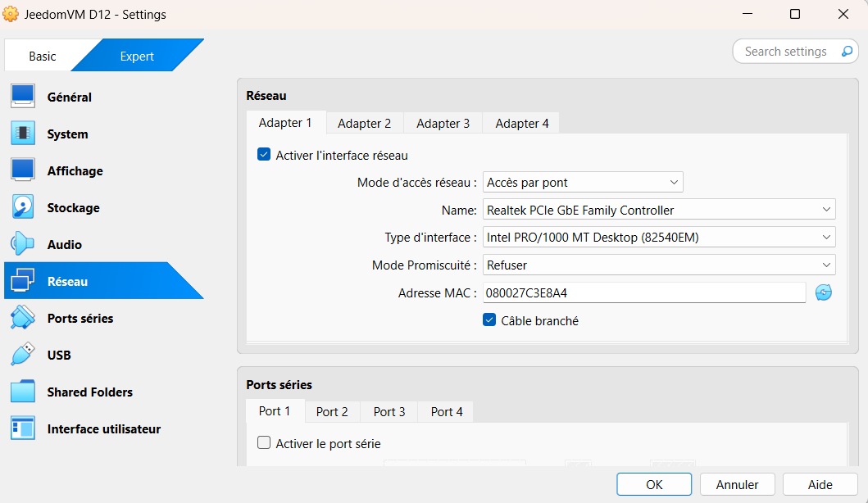This screenshot has width=868, height=503.
Task: Open Audio settings speaker icon
Action: click(x=23, y=244)
